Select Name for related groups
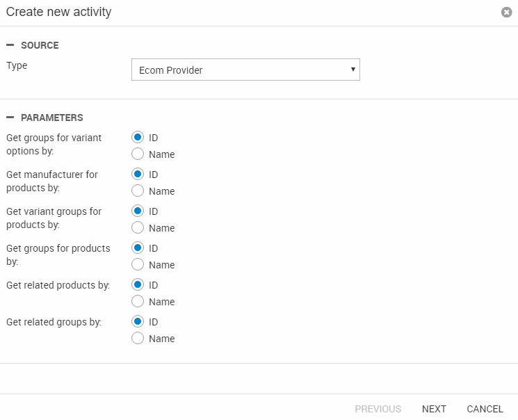Image resolution: width=518 pixels, height=420 pixels. coord(138,339)
